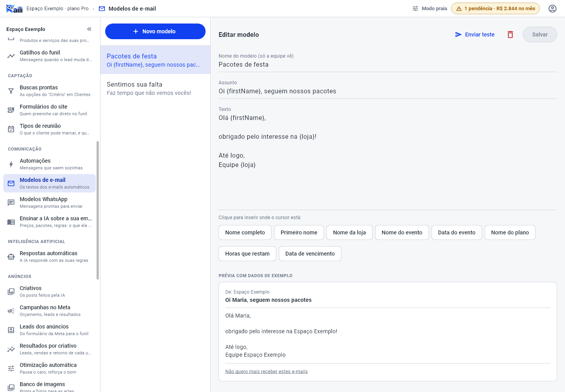Click the unsubscribe link in preview
The image size is (565, 392).
click(266, 372)
